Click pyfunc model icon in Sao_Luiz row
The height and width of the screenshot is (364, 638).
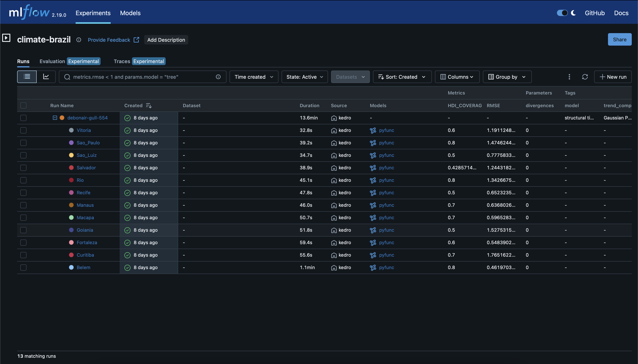pyautogui.click(x=373, y=155)
